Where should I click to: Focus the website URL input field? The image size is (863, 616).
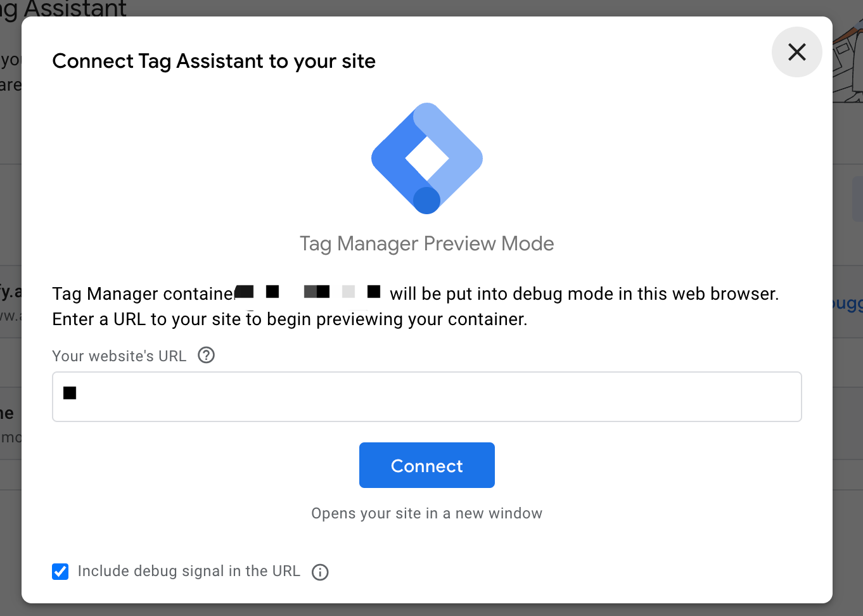click(426, 397)
